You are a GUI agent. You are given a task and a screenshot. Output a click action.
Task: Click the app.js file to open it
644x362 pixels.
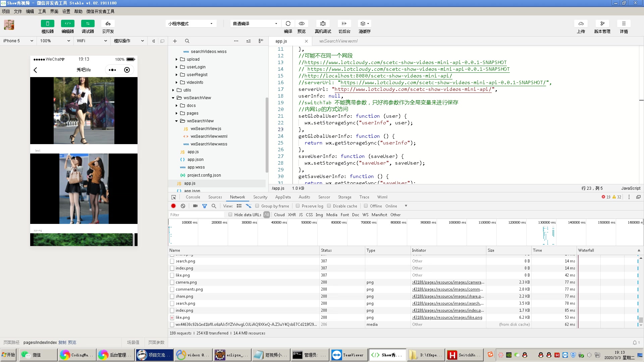click(x=189, y=183)
